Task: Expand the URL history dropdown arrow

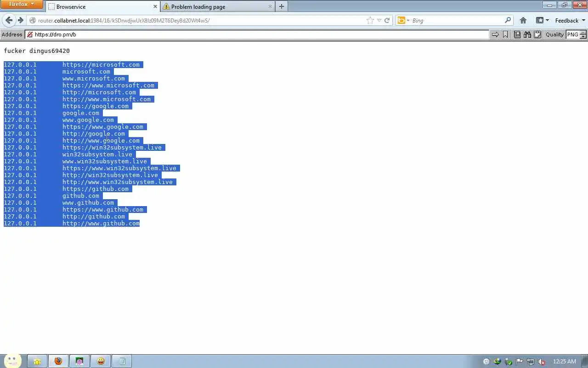Action: pyautogui.click(x=379, y=20)
